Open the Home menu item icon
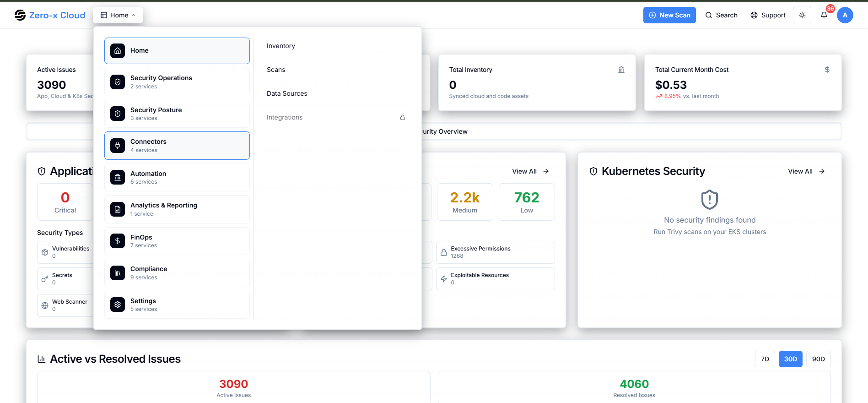The width and height of the screenshot is (868, 403). click(x=118, y=51)
